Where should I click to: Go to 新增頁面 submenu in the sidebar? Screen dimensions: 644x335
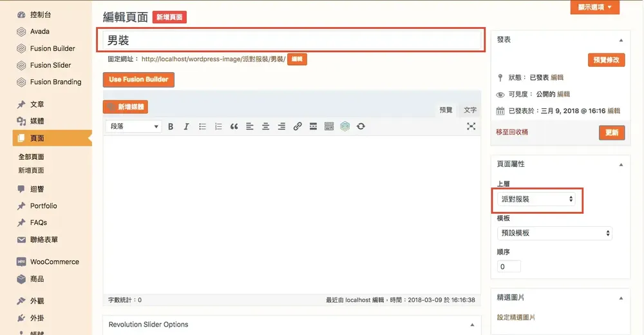coord(31,170)
